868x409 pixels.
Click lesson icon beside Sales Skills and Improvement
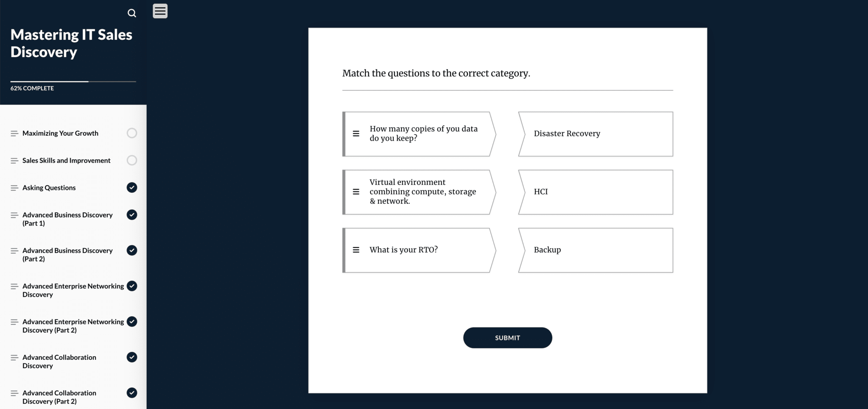14,161
